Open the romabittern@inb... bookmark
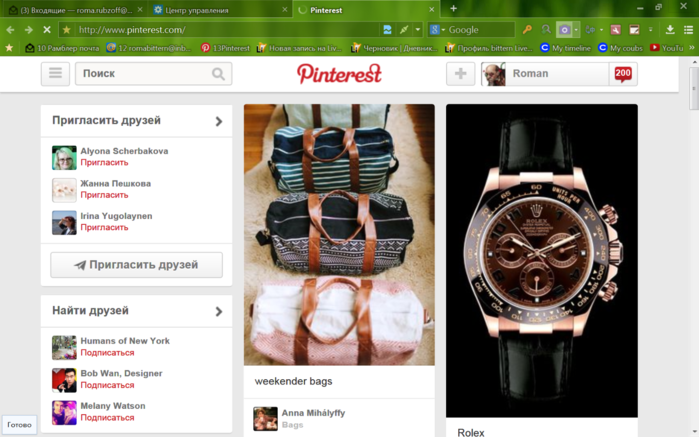 (149, 48)
